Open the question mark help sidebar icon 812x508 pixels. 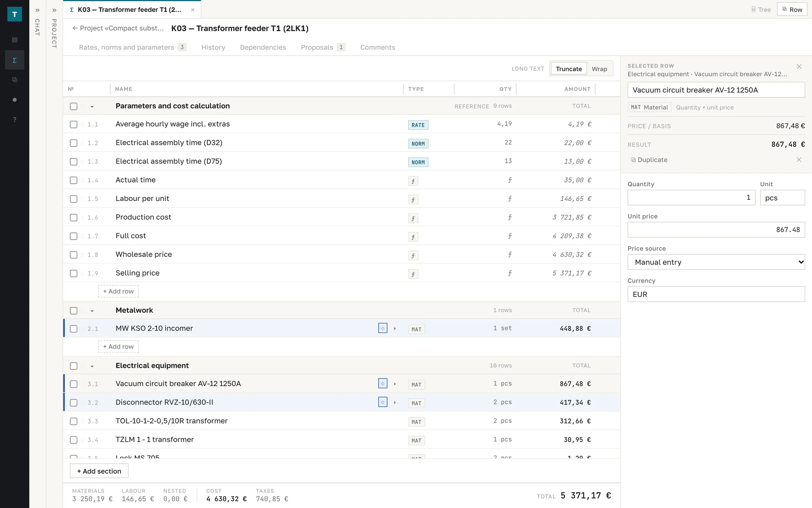pyautogui.click(x=15, y=120)
